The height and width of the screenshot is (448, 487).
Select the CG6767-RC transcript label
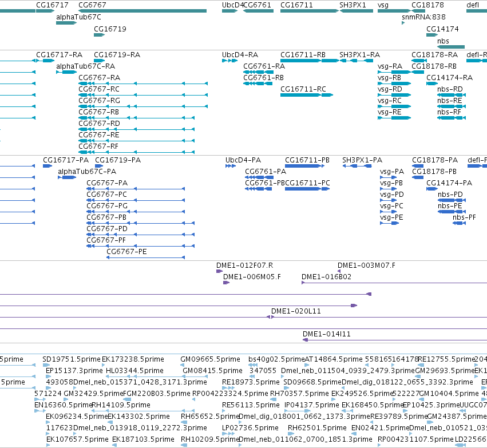coord(99,89)
